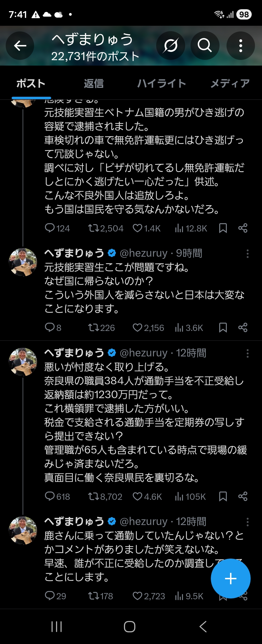Open the メディア tab
Image resolution: width=262 pixels, height=644 pixels.
(x=230, y=83)
